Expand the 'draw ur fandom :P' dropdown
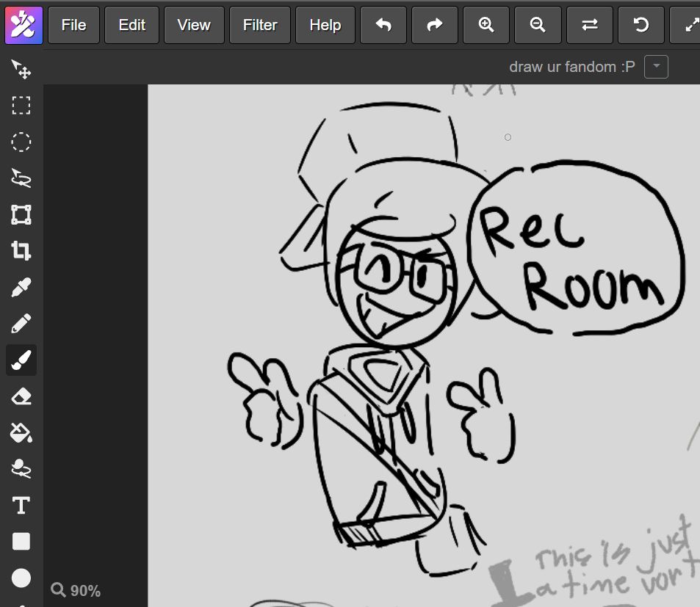This screenshot has height=607, width=700. pyautogui.click(x=656, y=67)
